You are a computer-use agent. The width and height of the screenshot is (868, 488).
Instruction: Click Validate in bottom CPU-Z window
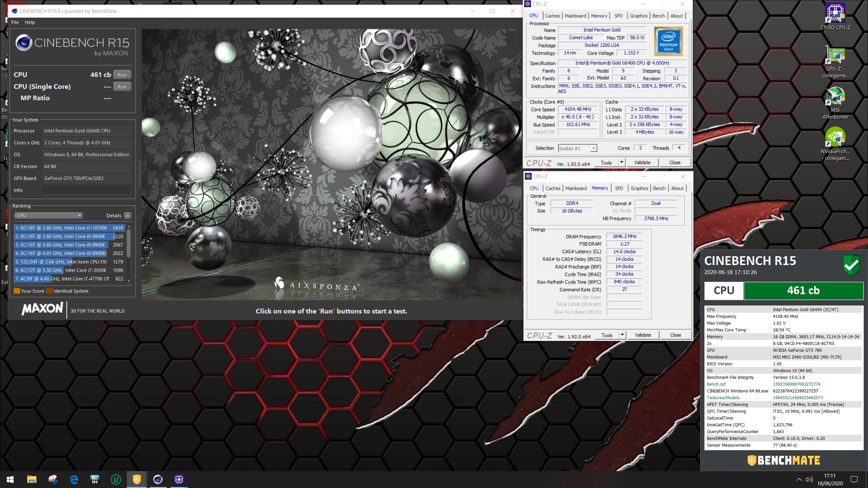tap(643, 335)
